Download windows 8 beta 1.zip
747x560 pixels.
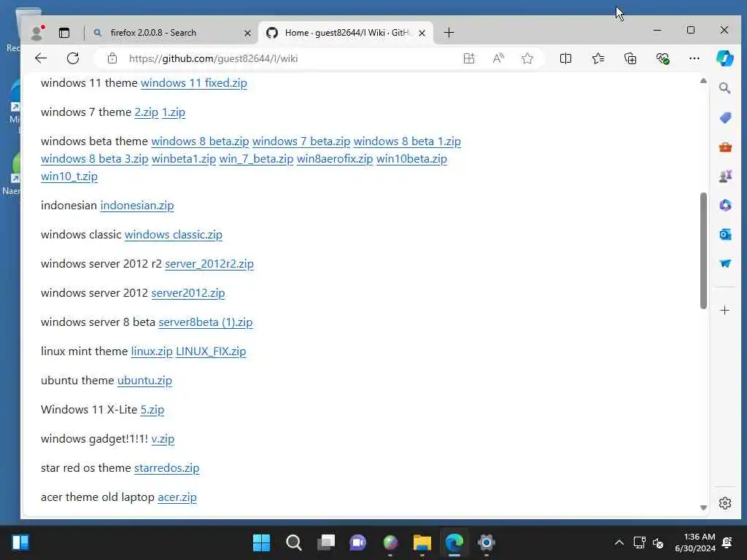[407, 141]
